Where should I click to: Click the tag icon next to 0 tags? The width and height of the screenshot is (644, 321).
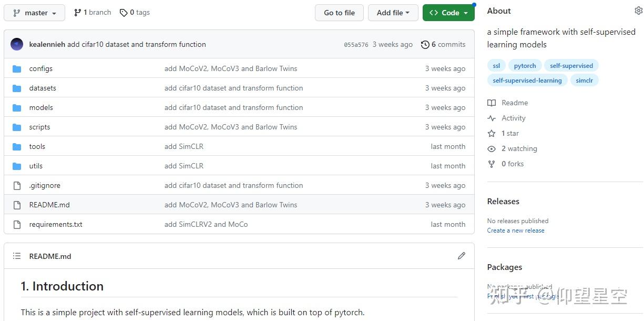click(124, 13)
